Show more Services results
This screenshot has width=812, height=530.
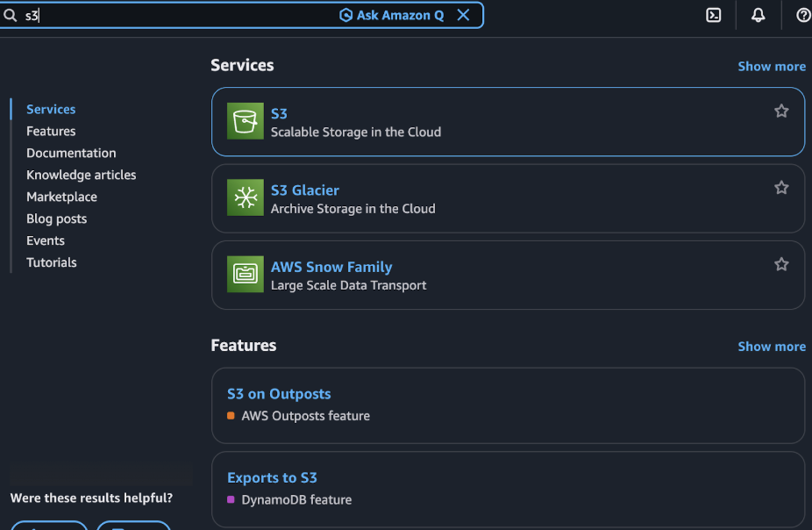coord(772,66)
